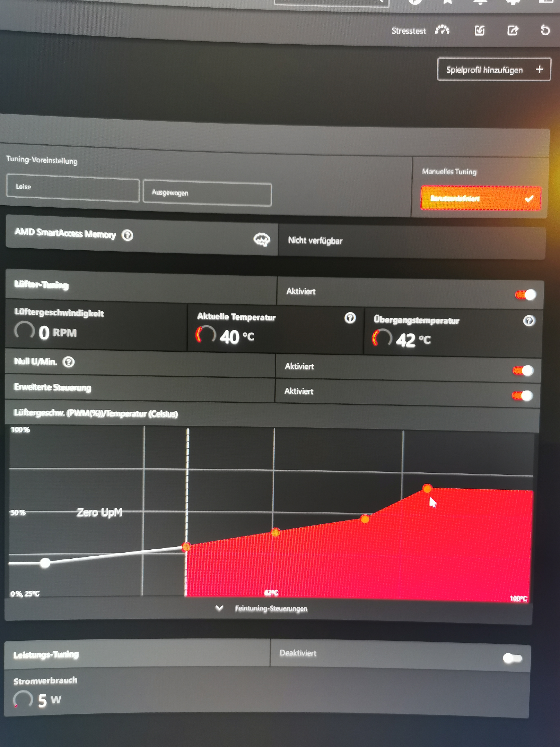Screen dimensions: 560x747
Task: Open AMD SmartAccess Memory help icon
Action: (x=127, y=235)
